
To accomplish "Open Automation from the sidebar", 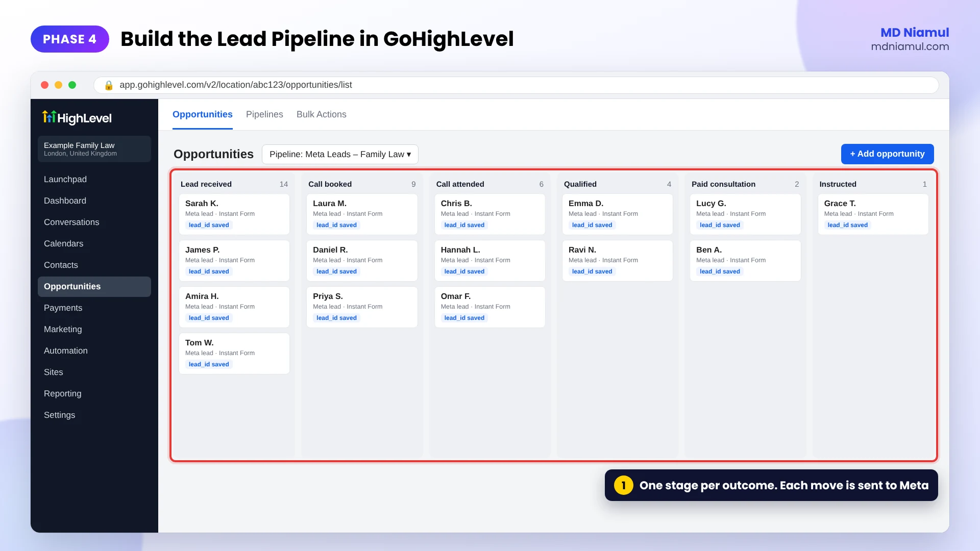I will coord(94,350).
